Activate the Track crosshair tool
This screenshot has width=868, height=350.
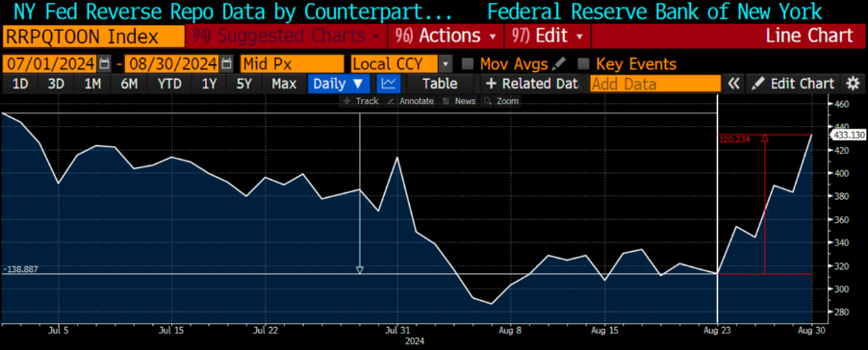(361, 101)
